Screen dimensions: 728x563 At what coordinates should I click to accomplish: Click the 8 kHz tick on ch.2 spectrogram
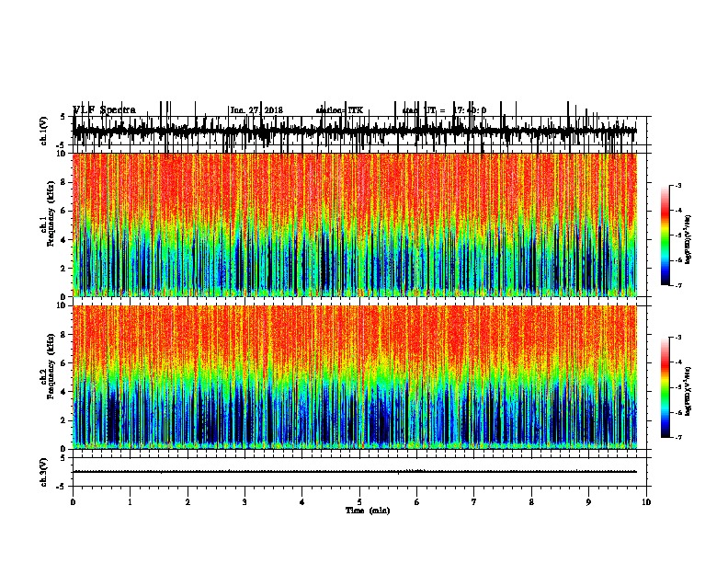click(63, 335)
